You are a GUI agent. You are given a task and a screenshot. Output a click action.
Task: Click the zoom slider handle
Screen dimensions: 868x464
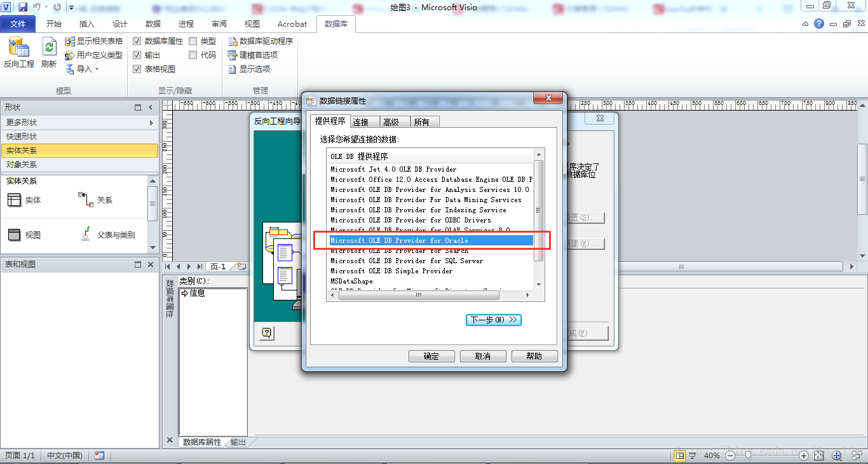click(x=748, y=456)
